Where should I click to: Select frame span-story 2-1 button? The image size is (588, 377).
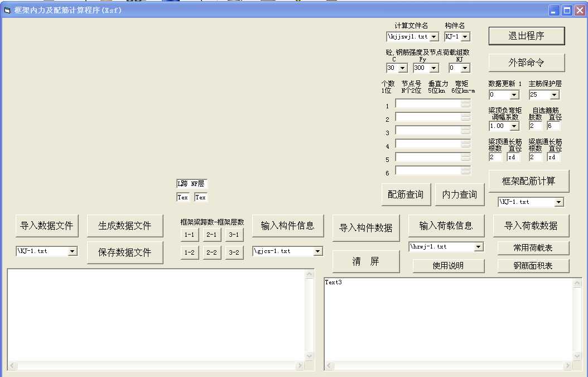[211, 235]
